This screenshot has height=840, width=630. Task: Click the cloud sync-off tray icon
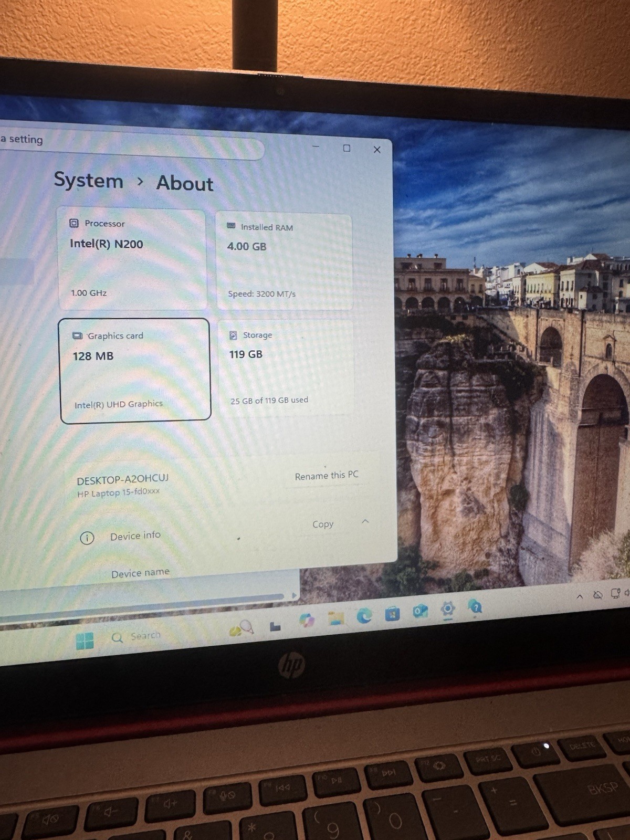coord(597,595)
